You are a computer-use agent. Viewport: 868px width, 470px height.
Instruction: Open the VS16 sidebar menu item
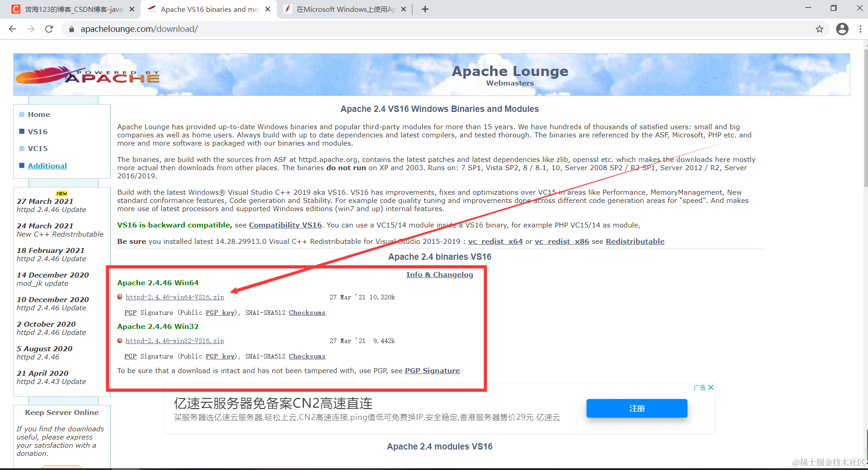point(37,132)
